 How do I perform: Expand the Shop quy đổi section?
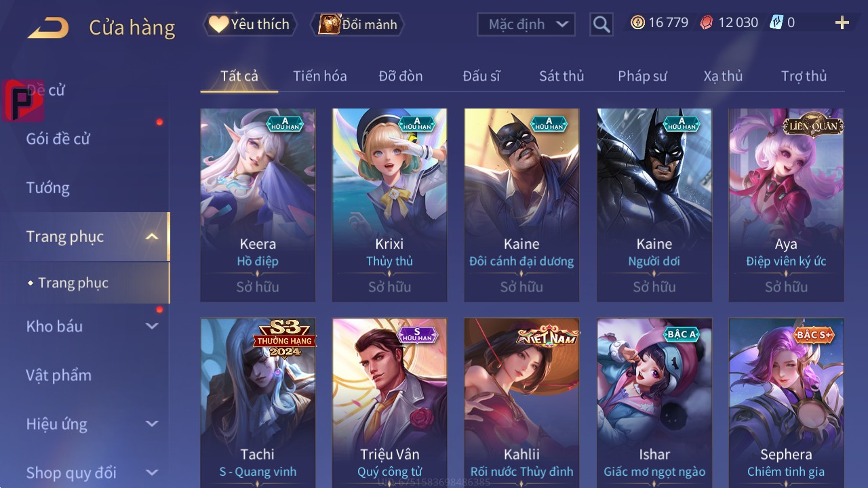(152, 472)
